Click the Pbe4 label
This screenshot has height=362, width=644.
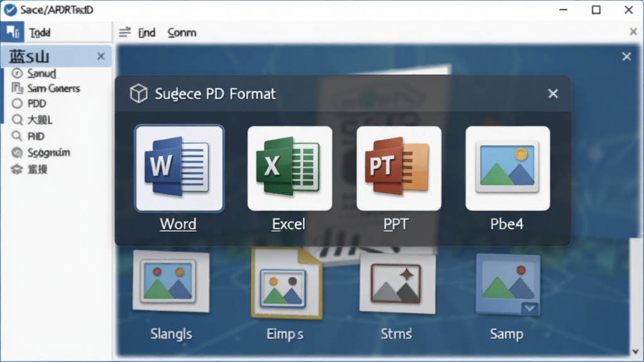(507, 224)
